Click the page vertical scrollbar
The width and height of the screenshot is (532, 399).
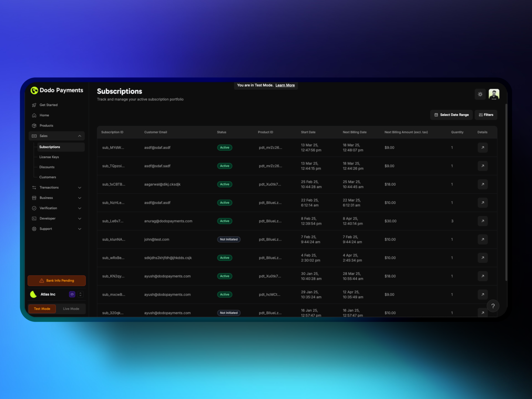click(506, 192)
